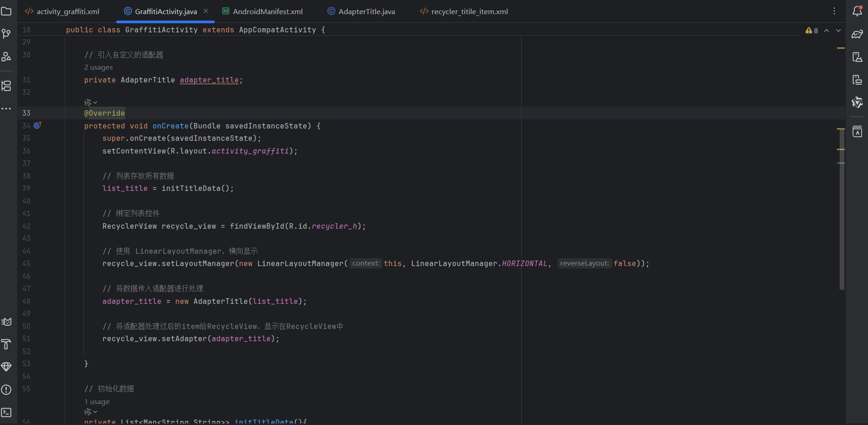
Task: Open the Notifications bell panel
Action: [x=857, y=11]
